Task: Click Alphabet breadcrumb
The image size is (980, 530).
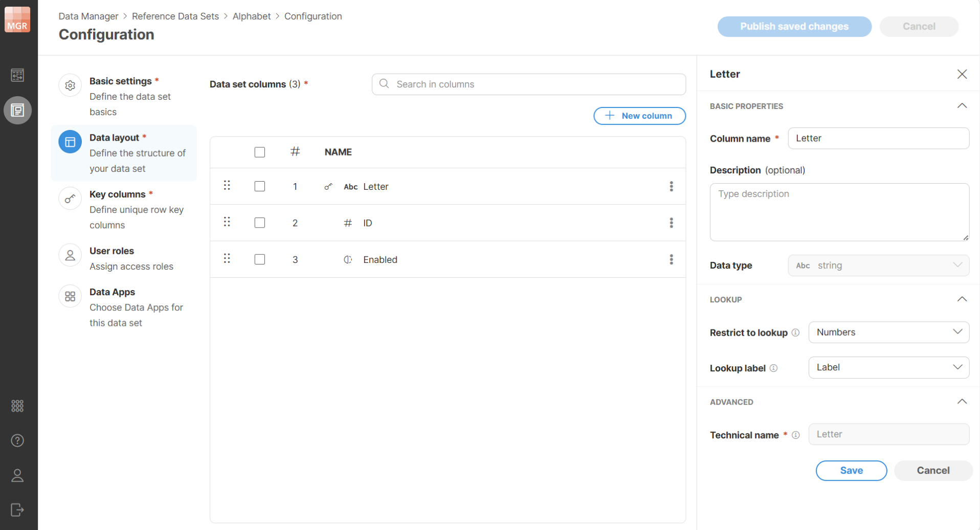Action: [x=252, y=16]
